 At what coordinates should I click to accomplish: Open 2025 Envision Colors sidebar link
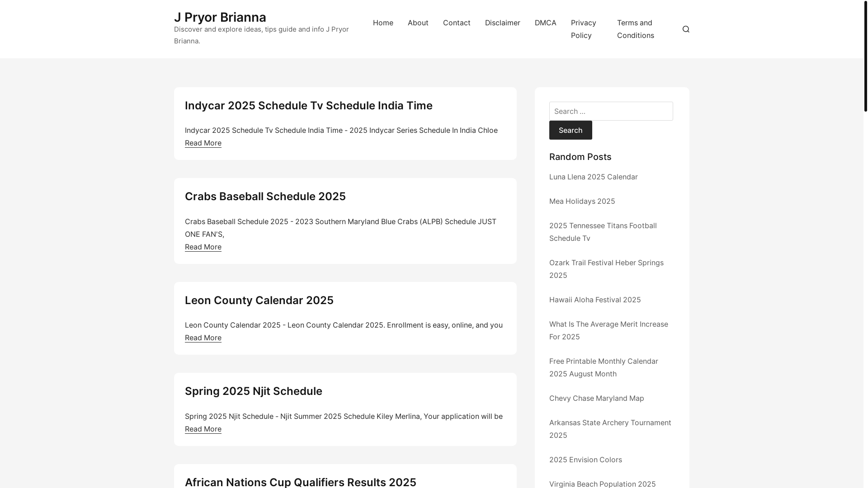tap(585, 460)
